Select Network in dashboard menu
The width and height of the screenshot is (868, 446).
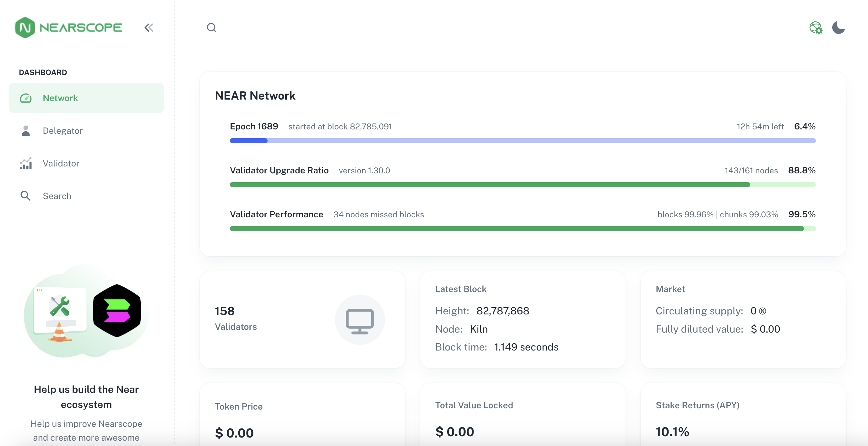coord(60,98)
